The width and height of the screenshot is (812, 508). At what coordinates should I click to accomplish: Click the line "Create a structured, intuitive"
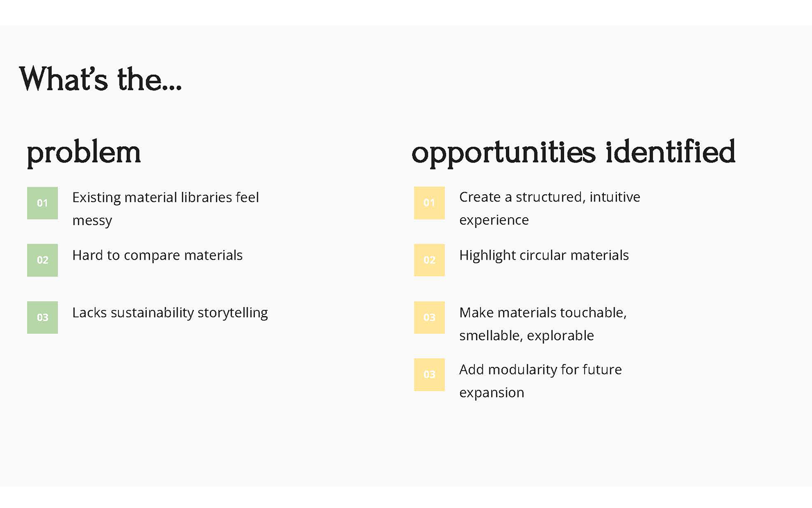[x=549, y=197]
